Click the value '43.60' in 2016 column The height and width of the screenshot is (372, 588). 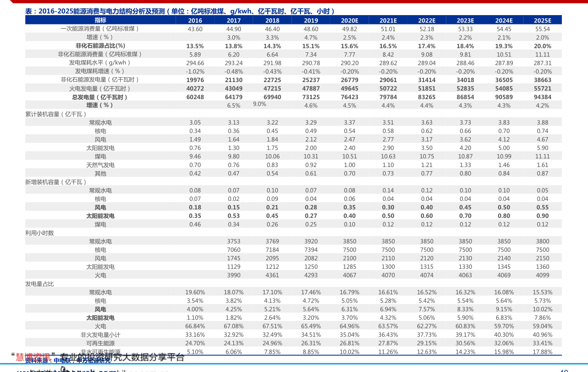[195, 29]
